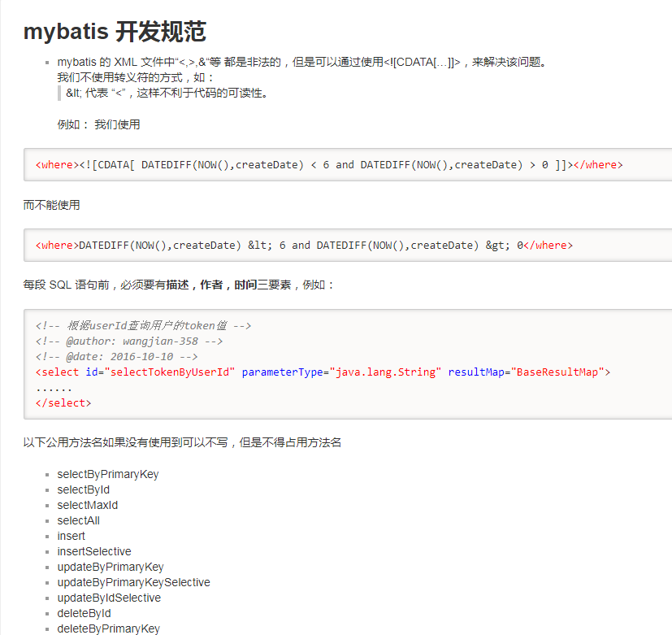Click the line '我们不使用转义符的方式，如：'
The height and width of the screenshot is (635, 672).
(x=136, y=77)
